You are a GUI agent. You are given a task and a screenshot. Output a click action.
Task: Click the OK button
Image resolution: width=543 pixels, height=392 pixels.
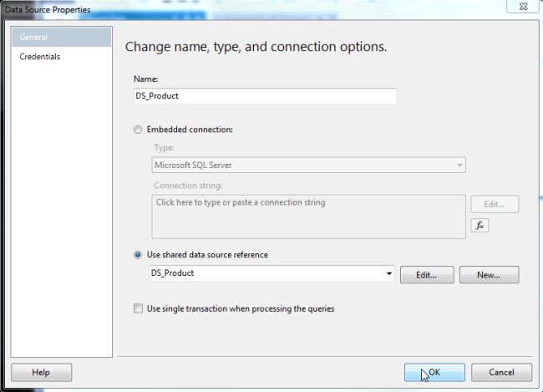[434, 372]
